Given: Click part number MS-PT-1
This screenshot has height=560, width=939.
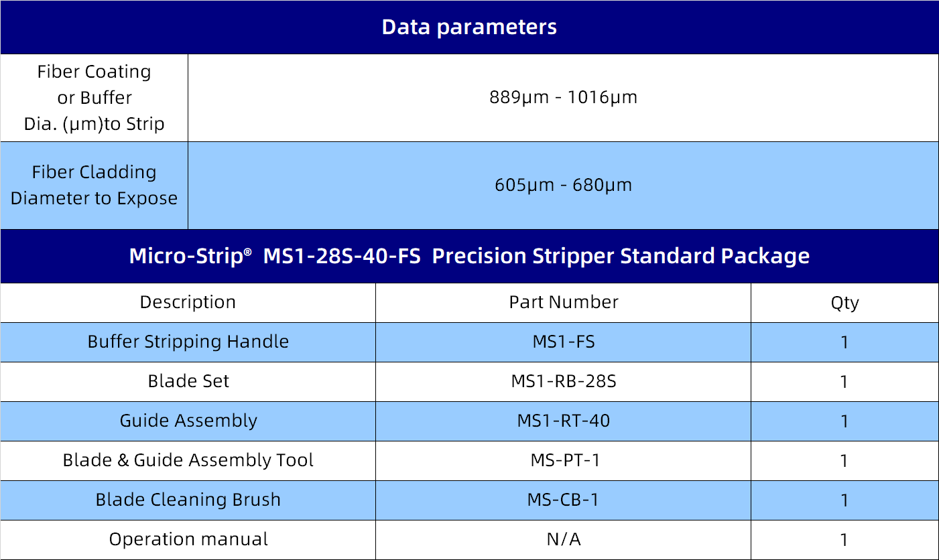Looking at the screenshot, I should [x=564, y=461].
